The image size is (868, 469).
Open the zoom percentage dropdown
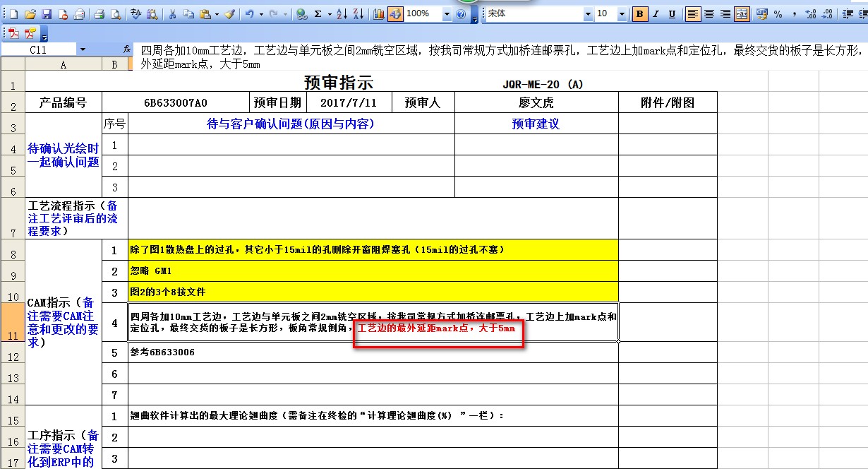447,14
